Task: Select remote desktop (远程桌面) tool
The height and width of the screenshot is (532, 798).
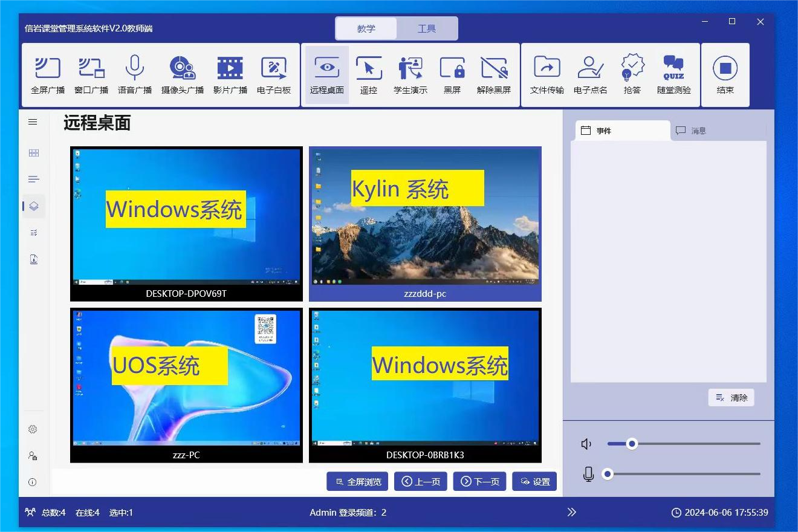Action: click(x=327, y=76)
